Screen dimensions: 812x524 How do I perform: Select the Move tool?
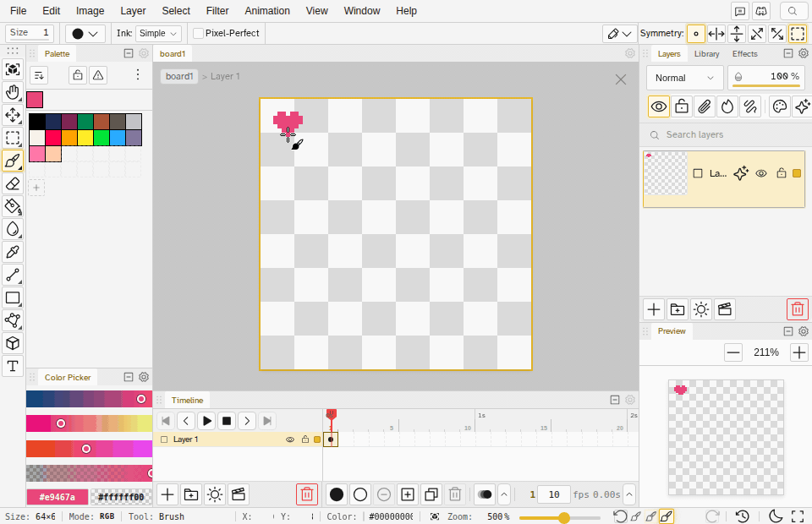pos(13,115)
